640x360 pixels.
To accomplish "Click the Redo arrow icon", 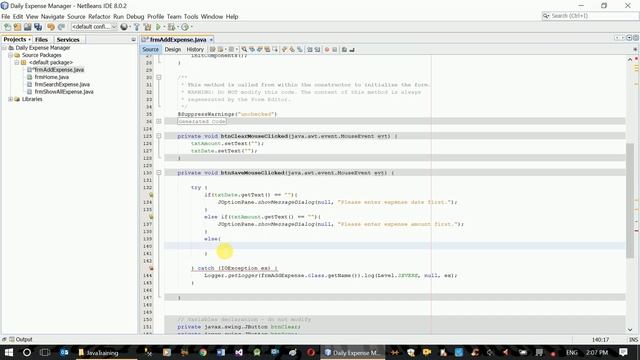I will click(61, 27).
